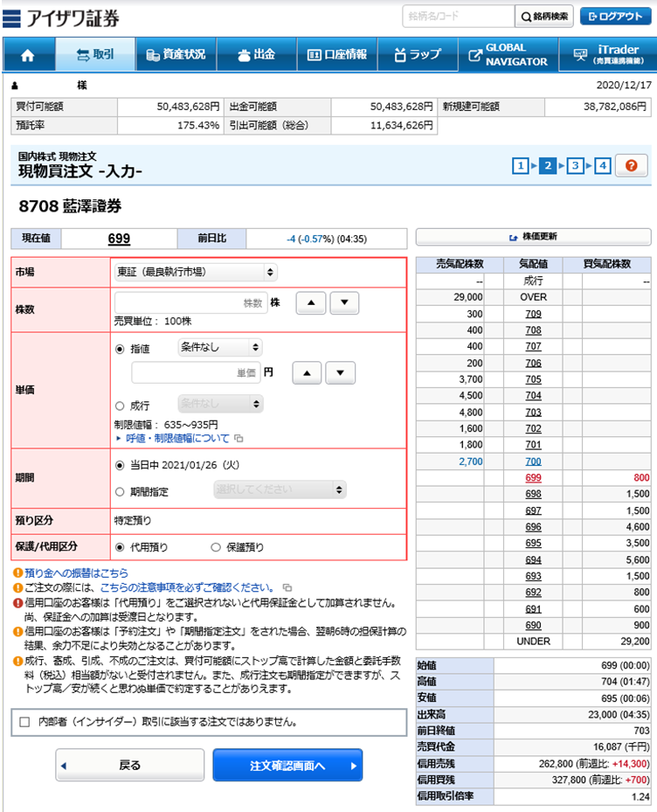This screenshot has height=812, width=657.
Task: Click the external-window icon after こちらの注意事項 link
Action: [x=287, y=587]
